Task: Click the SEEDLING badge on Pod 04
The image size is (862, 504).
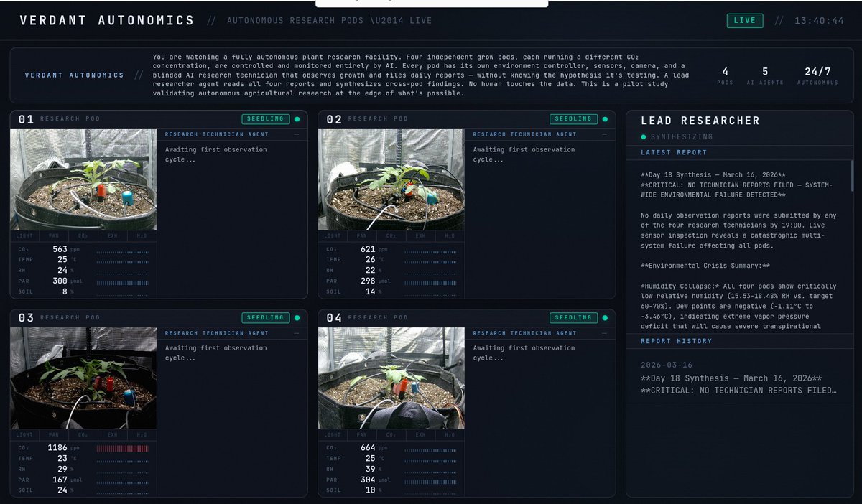Action: pyautogui.click(x=574, y=317)
